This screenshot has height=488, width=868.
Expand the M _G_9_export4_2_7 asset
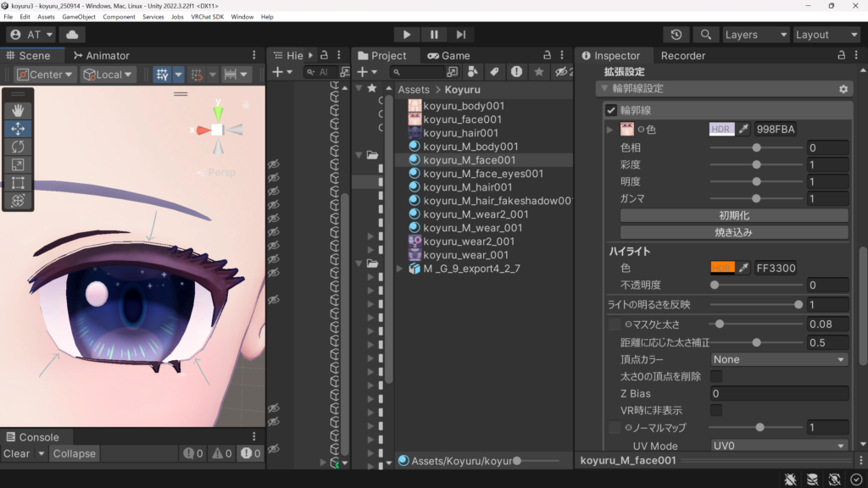(399, 269)
